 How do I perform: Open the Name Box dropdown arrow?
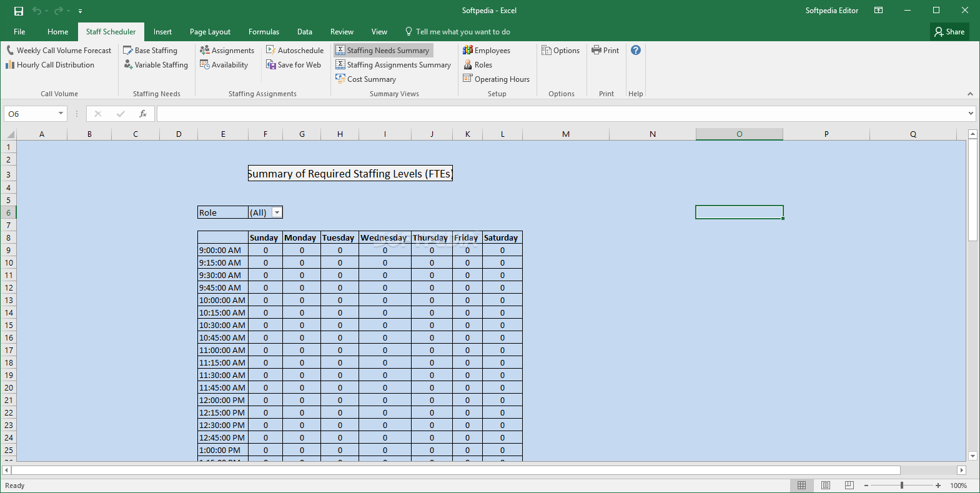click(61, 114)
